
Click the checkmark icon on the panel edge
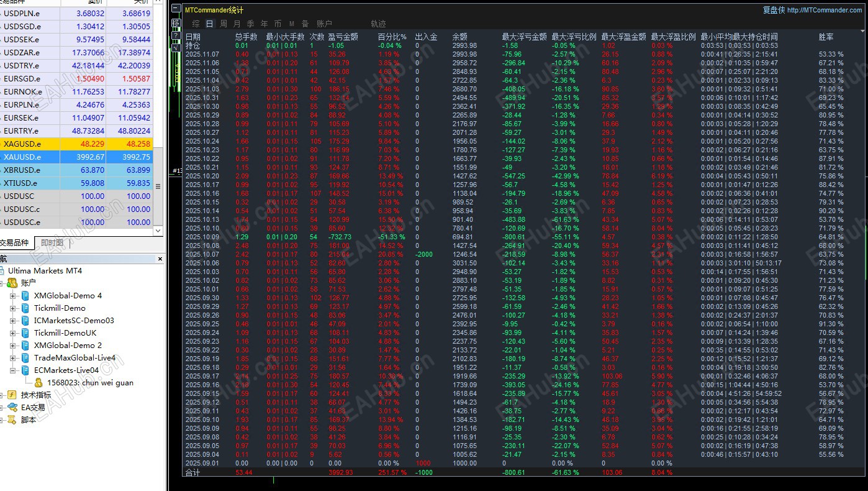click(x=176, y=48)
